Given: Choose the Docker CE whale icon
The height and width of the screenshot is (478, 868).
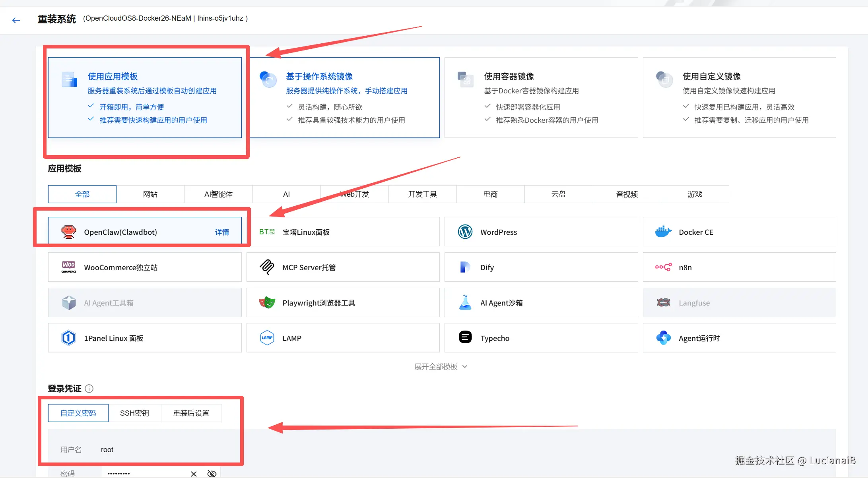Looking at the screenshot, I should (663, 232).
